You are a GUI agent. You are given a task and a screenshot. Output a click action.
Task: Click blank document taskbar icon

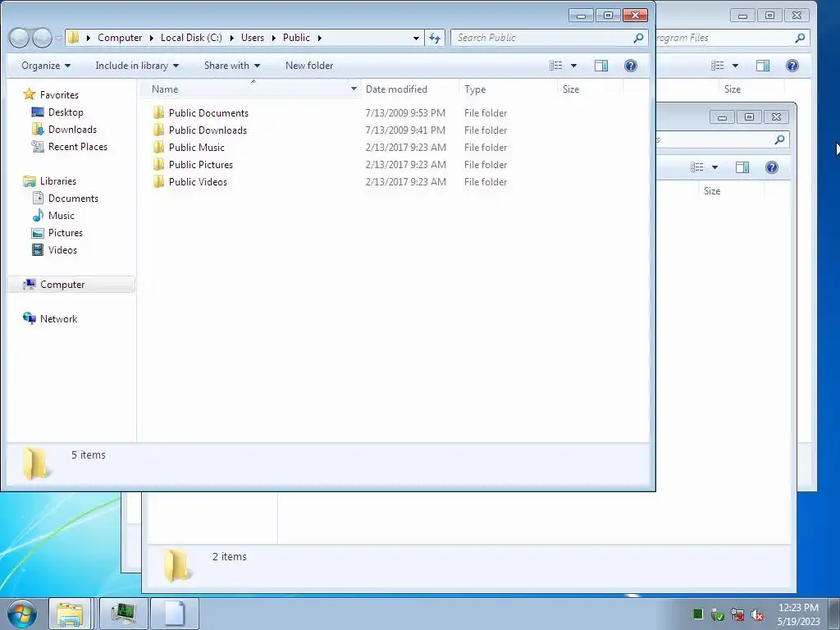(175, 614)
